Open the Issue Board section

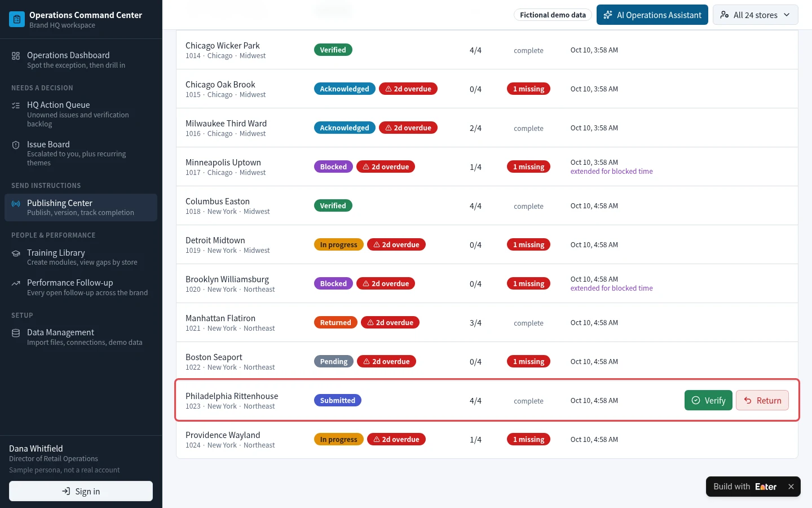[81, 154]
